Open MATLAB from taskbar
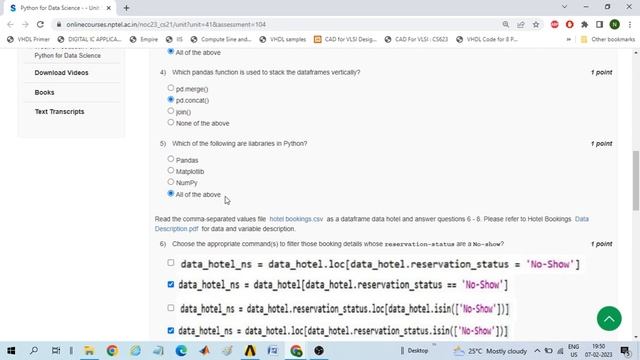 [x=204, y=351]
